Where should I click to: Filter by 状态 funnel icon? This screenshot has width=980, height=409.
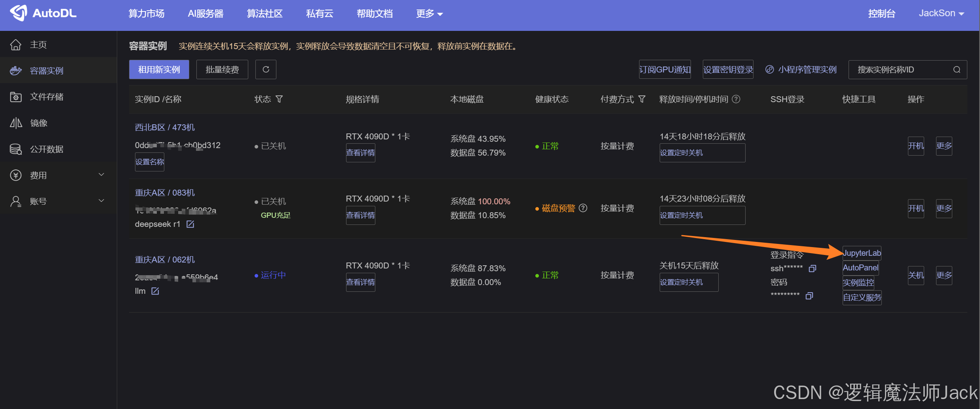(279, 99)
